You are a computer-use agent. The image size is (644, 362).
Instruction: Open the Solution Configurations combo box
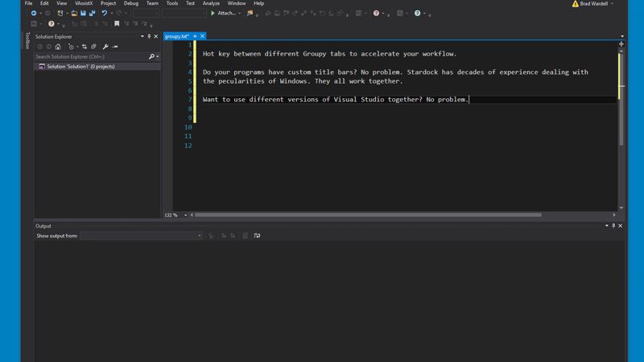(147, 13)
